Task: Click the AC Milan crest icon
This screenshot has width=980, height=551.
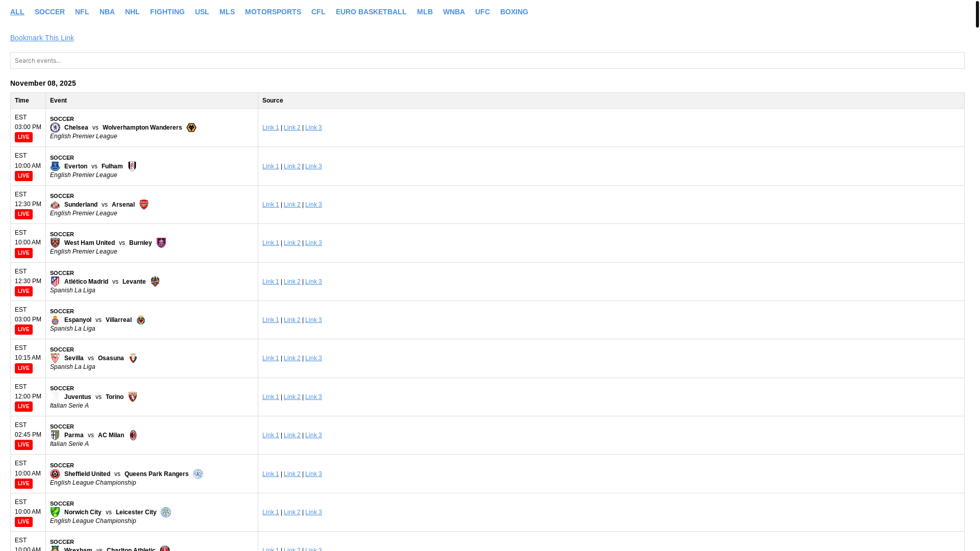Action: point(133,435)
